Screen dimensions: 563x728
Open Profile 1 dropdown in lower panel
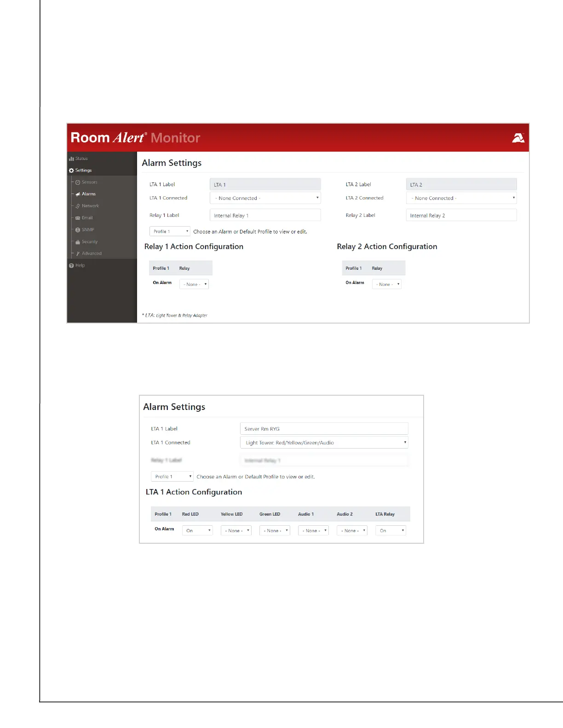click(172, 477)
